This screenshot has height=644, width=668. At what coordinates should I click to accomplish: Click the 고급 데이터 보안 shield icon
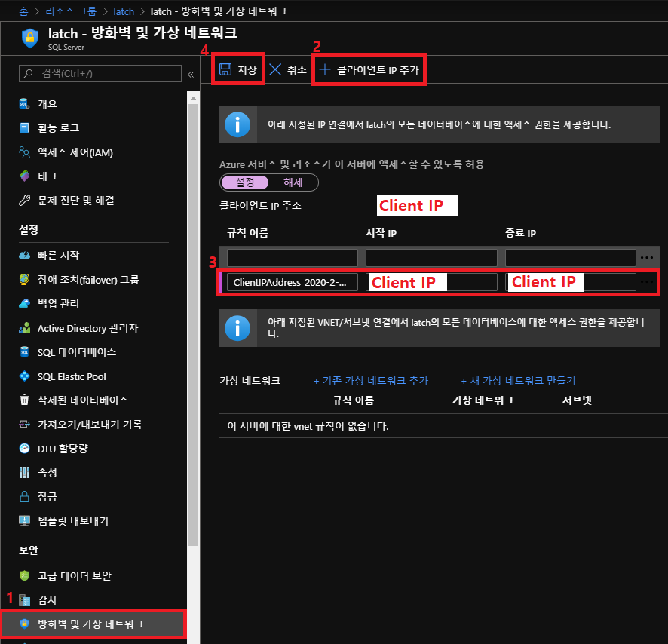[x=24, y=576]
